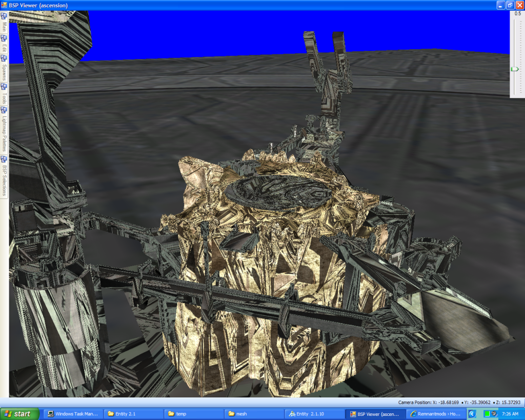Close the BSP Viewer window
Viewport: 525px width, 420px height.
pos(520,5)
